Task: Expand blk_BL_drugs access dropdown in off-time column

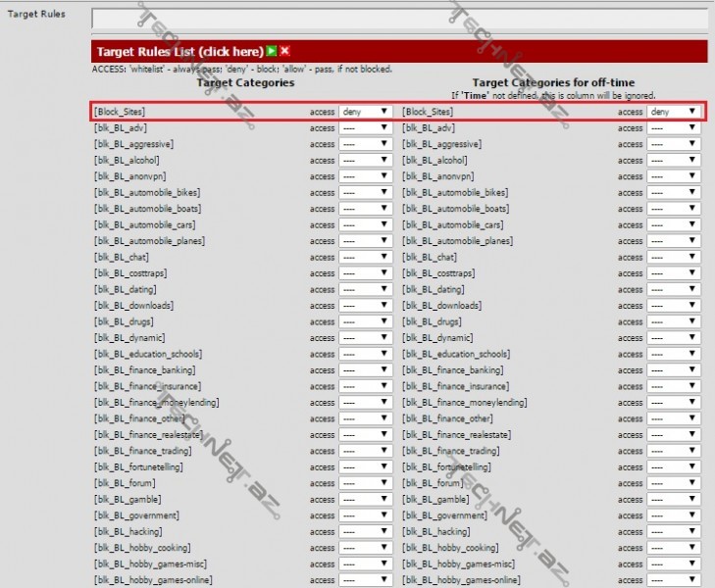Action: pyautogui.click(x=674, y=321)
